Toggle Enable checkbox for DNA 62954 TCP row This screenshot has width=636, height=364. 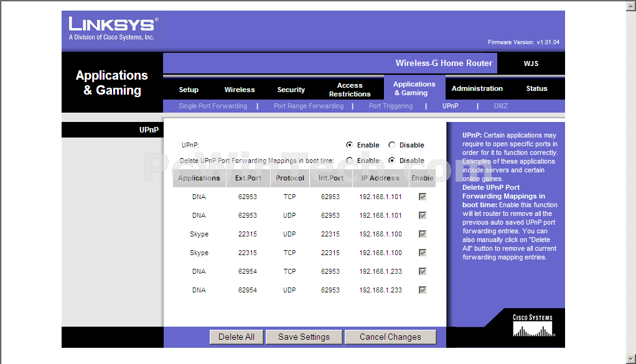tap(423, 271)
